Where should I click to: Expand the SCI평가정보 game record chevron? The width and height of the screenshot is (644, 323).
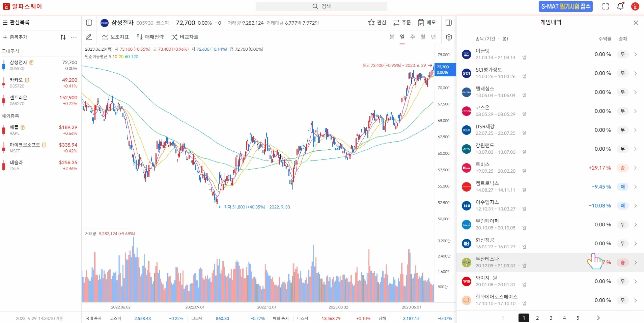(636, 73)
